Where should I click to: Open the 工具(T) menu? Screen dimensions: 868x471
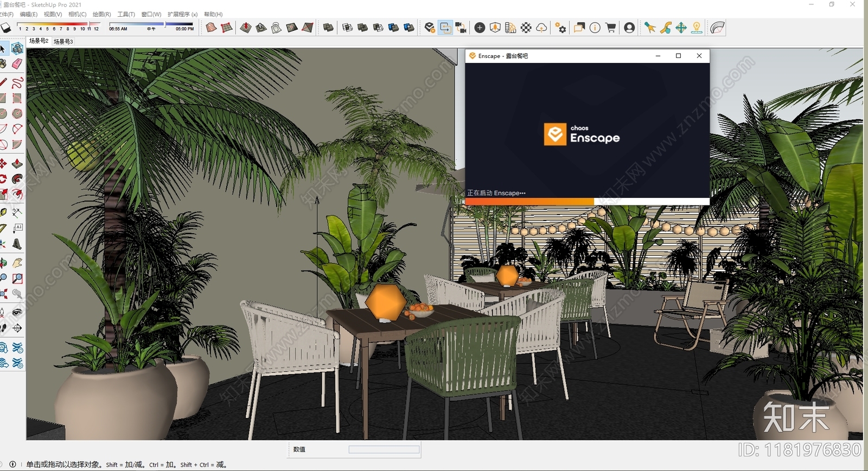point(126,15)
